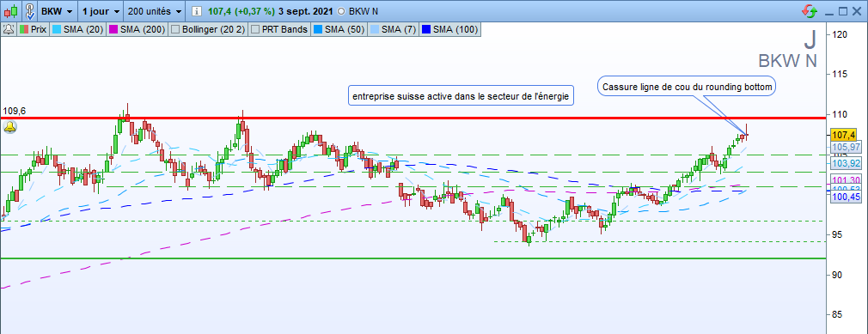This screenshot has width=868, height=334.
Task: Select the SMA (100) indicator label
Action: [x=455, y=29]
